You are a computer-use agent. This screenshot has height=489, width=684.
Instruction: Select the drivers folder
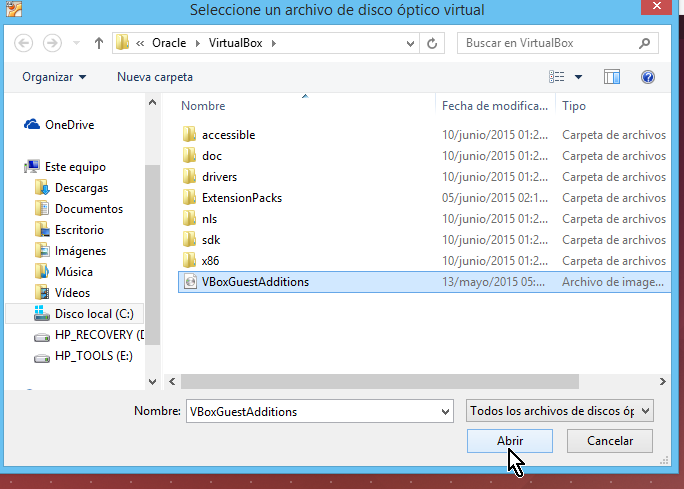tap(210, 177)
